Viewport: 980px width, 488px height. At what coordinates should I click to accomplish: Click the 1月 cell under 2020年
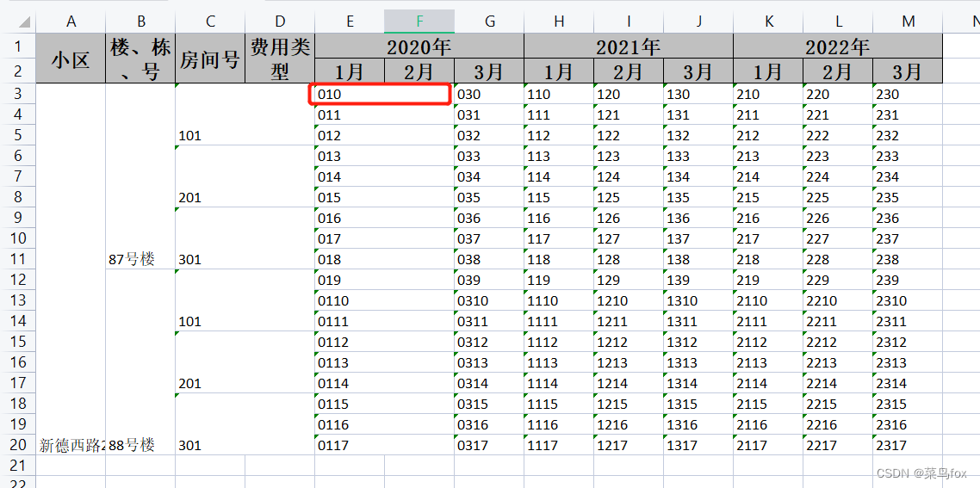pos(350,71)
